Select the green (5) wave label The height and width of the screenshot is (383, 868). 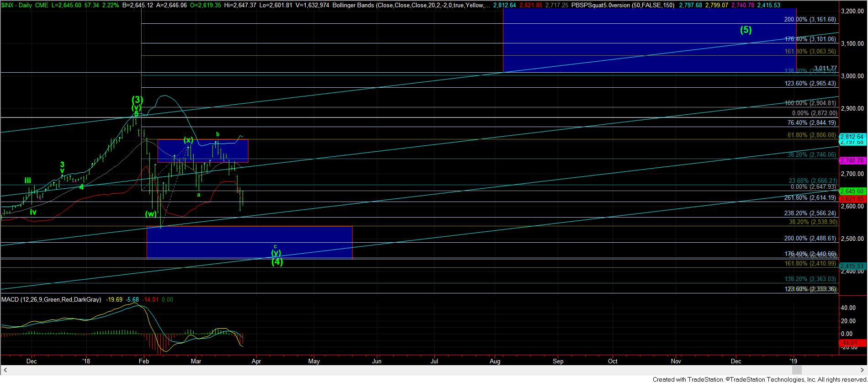[746, 30]
